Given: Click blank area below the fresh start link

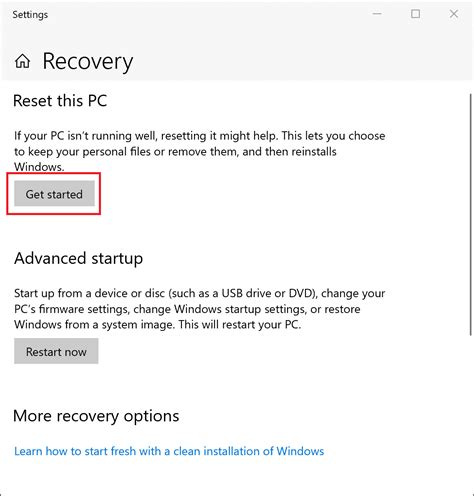Looking at the screenshot, I should [233, 476].
